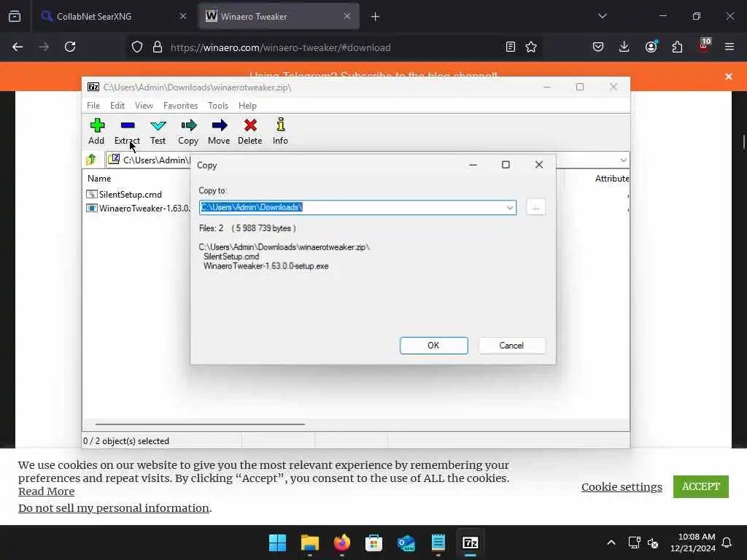747x560 pixels.
Task: Select the WinaeroTweaker-1.63.0 file row
Action: tap(138, 209)
